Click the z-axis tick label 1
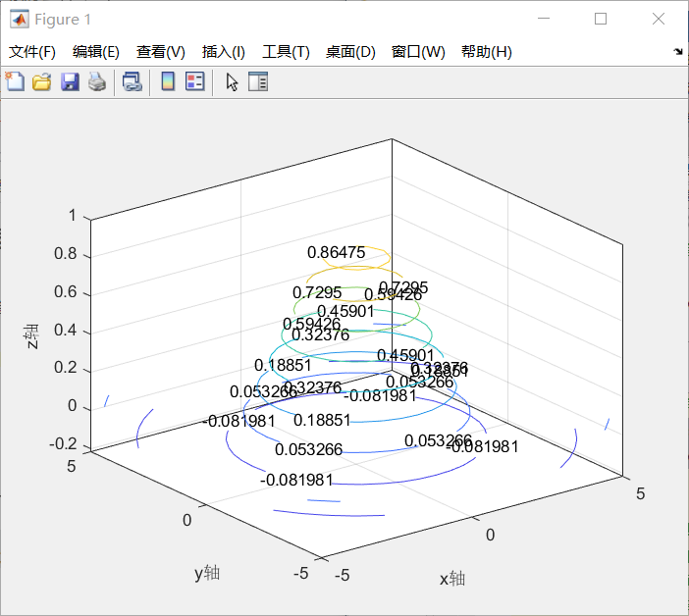Viewport: 689px width, 616px height. point(72,216)
